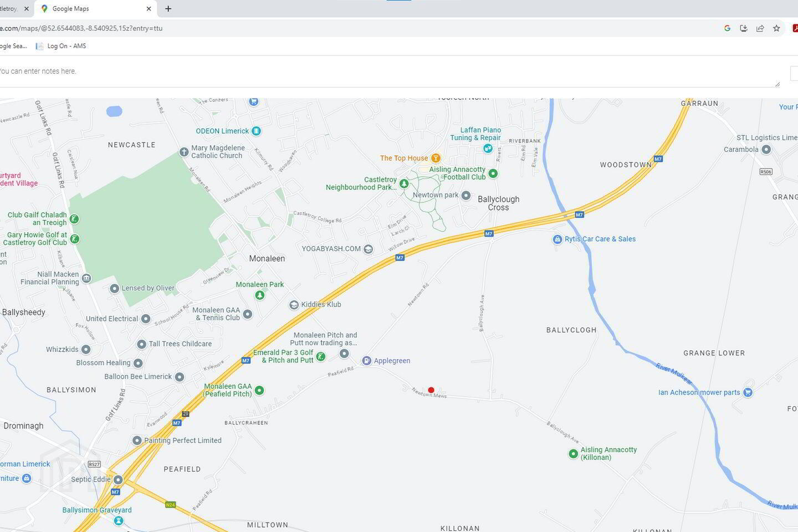Open the Painting Perfect Limited pin
798x532 pixels.
tap(137, 441)
